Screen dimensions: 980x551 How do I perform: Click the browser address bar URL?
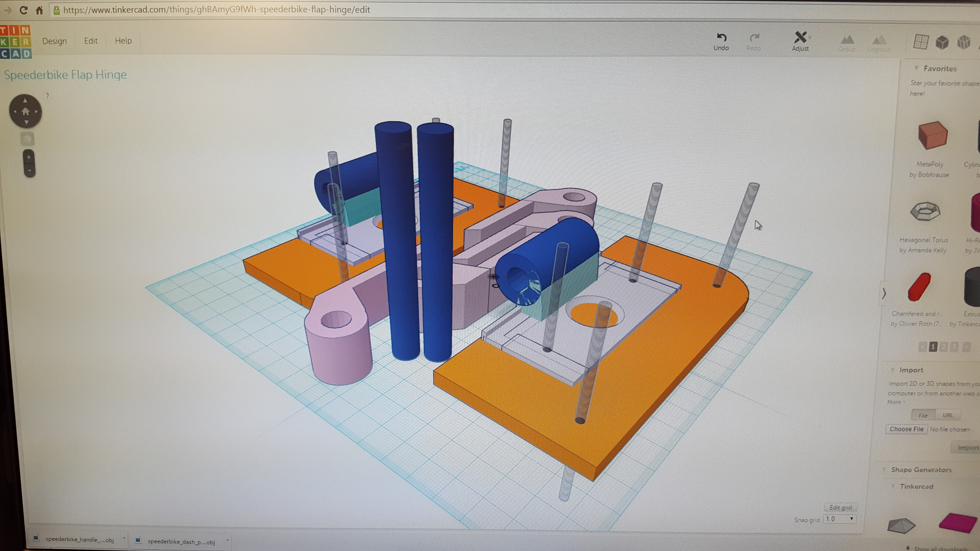[x=216, y=10]
